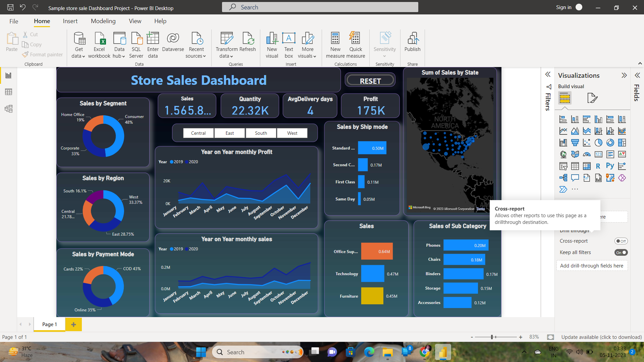Select the Python visual icon
The image size is (644, 362).
pyautogui.click(x=610, y=166)
